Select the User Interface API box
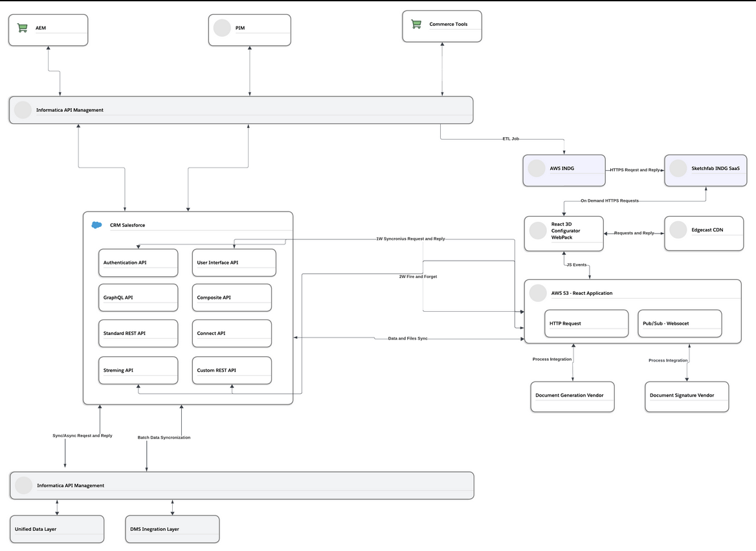Viewport: 756px width, 551px height. [x=234, y=263]
